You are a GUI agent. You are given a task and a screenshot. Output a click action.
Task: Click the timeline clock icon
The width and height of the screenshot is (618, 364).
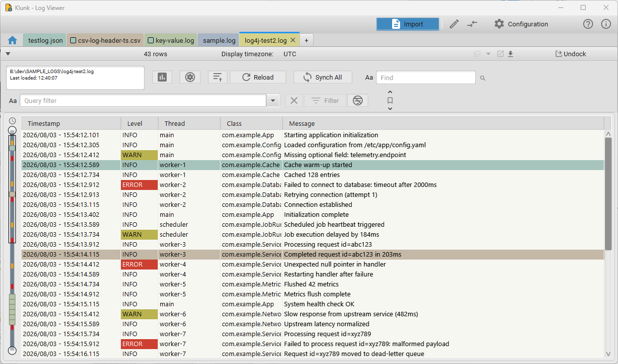tap(12, 121)
